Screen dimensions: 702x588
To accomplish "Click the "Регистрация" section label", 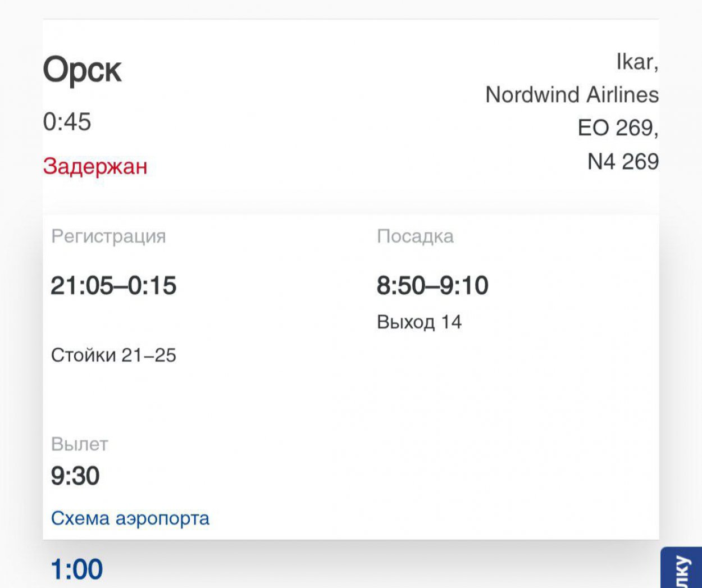I will click(108, 236).
